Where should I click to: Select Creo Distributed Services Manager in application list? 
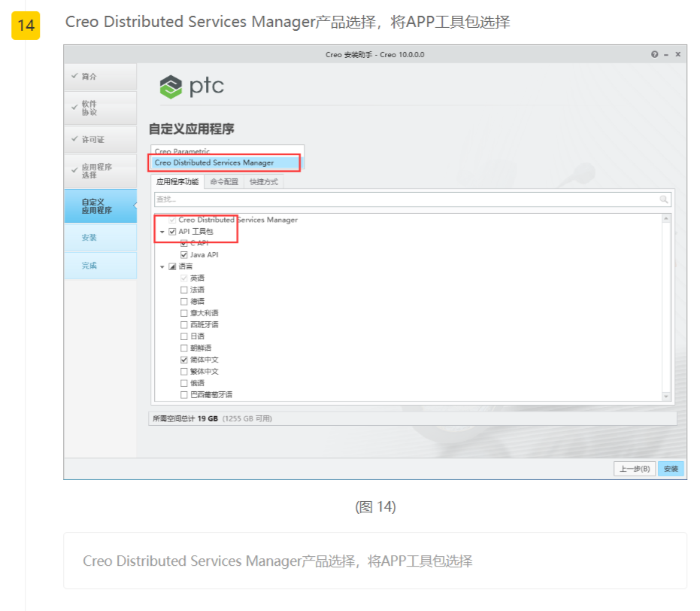tap(226, 163)
